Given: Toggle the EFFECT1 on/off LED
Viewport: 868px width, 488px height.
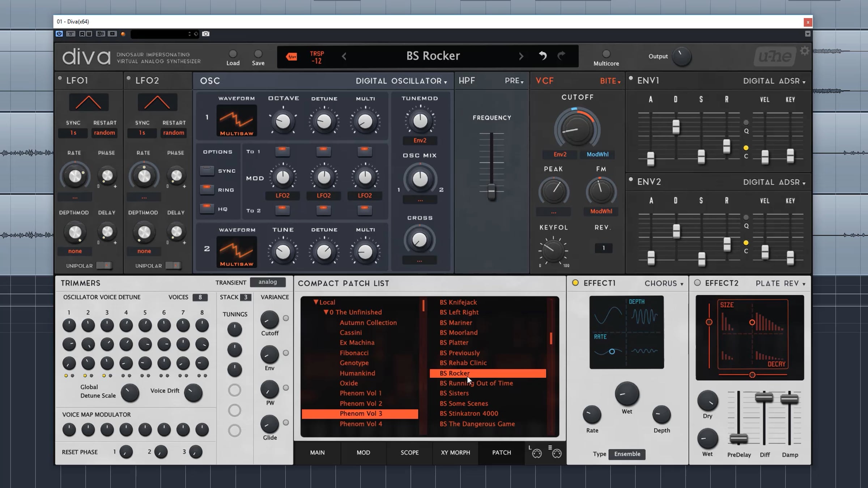Looking at the screenshot, I should (x=575, y=283).
